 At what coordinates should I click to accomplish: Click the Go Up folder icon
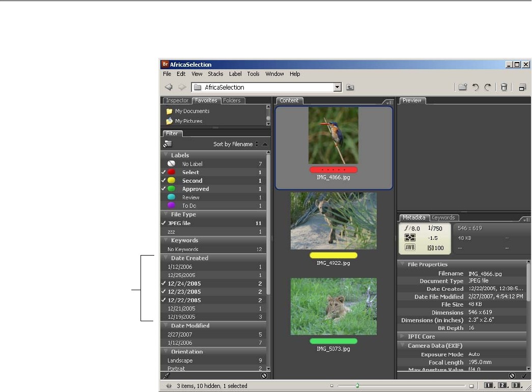click(350, 87)
